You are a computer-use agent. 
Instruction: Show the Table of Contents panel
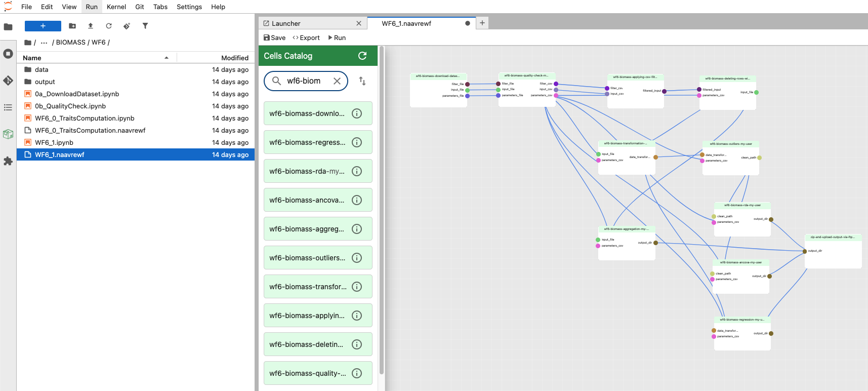click(x=8, y=107)
